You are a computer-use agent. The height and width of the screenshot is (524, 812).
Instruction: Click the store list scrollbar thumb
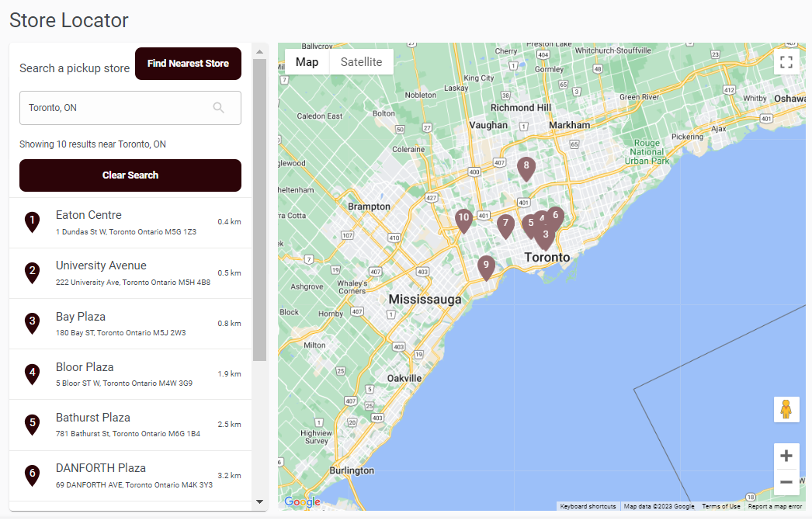coord(260,210)
